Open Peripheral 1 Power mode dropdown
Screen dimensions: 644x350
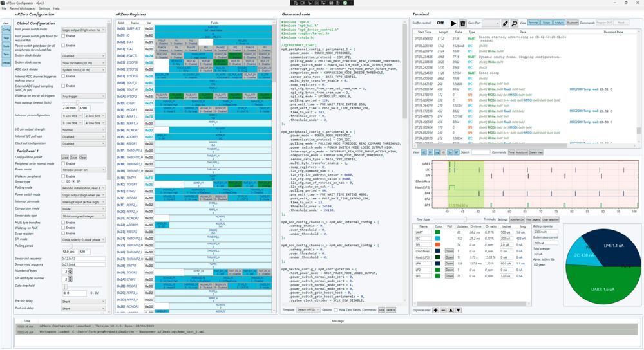[83, 169]
